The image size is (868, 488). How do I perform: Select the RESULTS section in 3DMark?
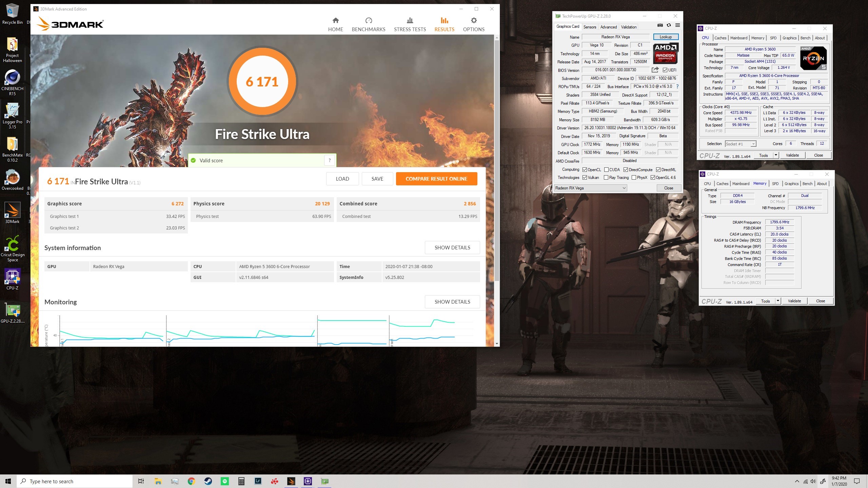tap(444, 25)
